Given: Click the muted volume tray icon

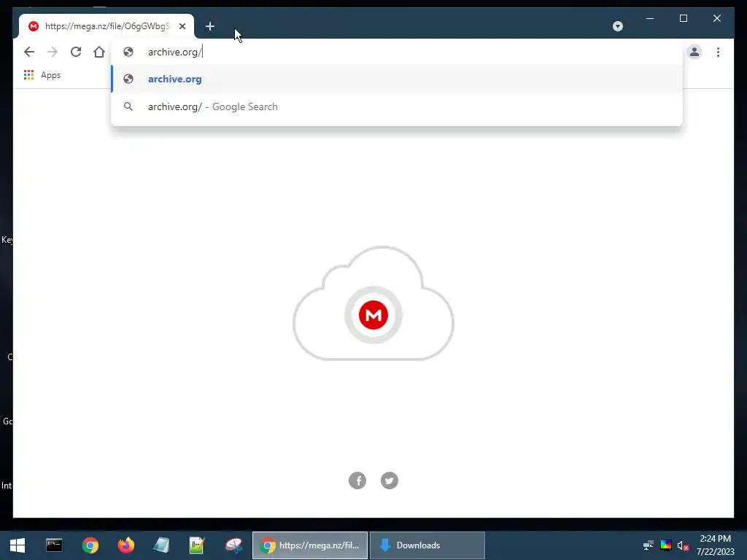Looking at the screenshot, I should click(683, 545).
